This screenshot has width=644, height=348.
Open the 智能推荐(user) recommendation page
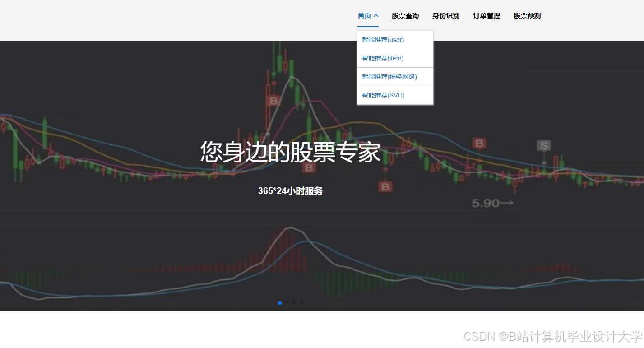(382, 40)
